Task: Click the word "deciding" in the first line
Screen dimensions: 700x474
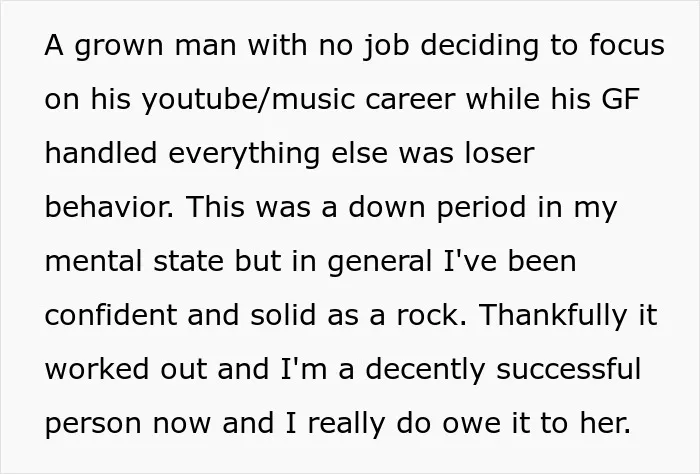Action: [x=479, y=45]
